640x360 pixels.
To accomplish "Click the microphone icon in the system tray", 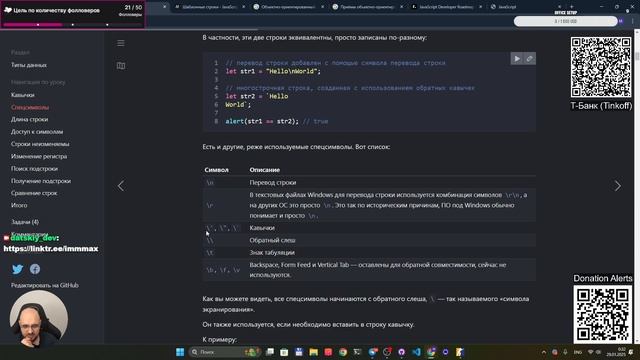I will coord(565,352).
